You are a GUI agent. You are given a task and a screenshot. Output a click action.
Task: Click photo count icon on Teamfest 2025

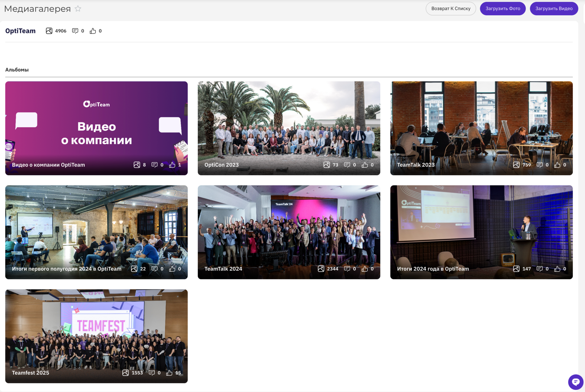(x=126, y=373)
